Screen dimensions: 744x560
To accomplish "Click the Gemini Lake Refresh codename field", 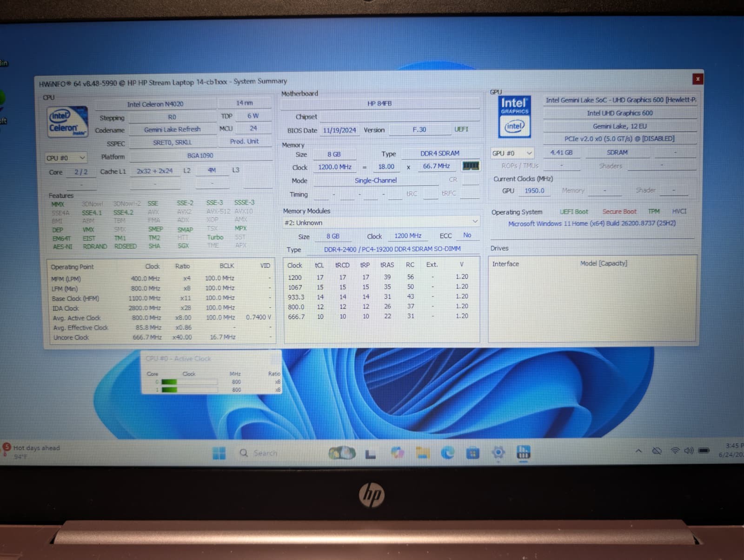I will pyautogui.click(x=172, y=129).
